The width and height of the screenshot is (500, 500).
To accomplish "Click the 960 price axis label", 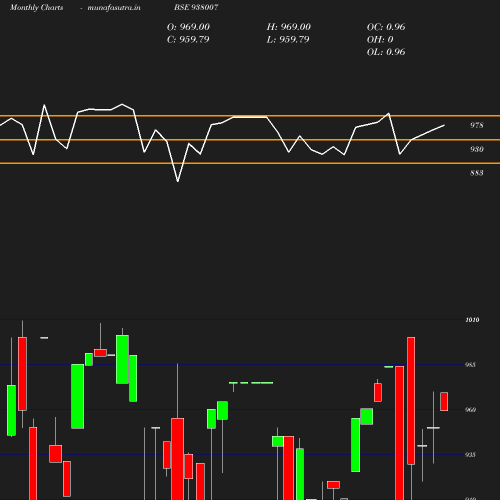I will 470,410.
